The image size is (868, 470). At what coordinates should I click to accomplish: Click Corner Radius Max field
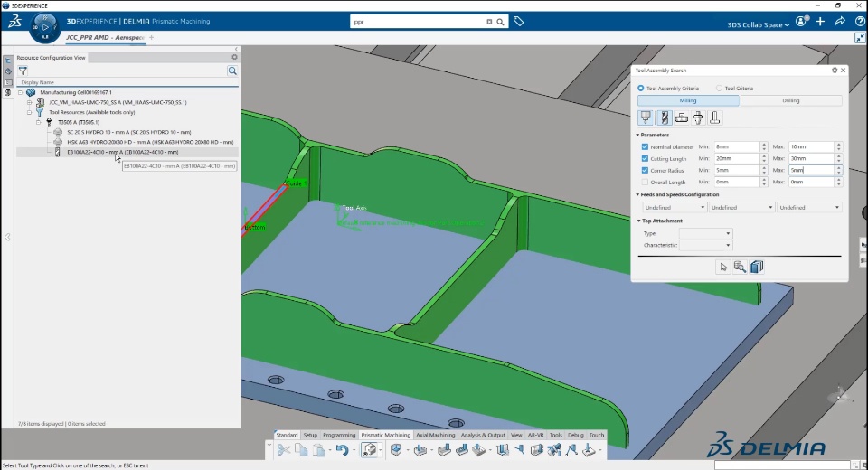click(x=811, y=171)
